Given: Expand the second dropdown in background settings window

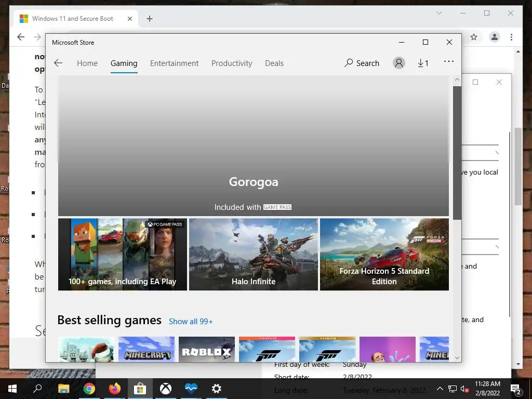Looking at the screenshot, I should (x=481, y=247).
